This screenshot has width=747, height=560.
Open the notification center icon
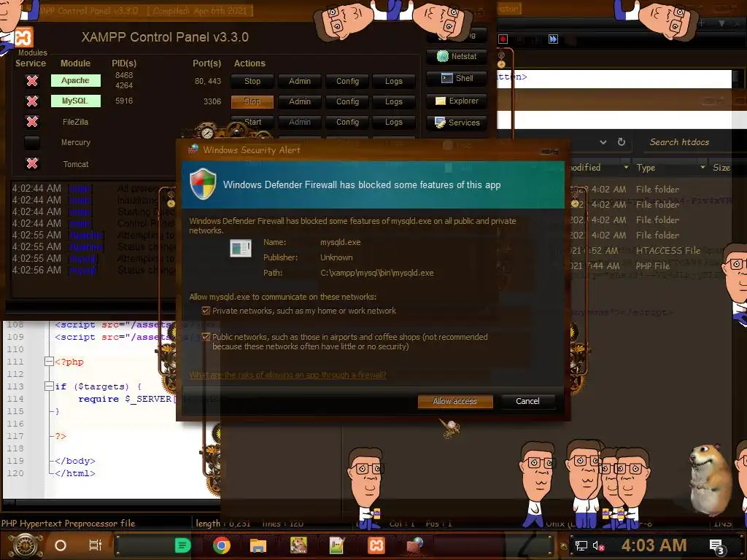click(717, 547)
